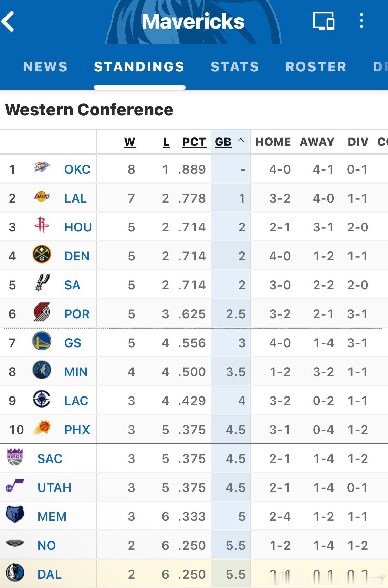
Task: Tap the Trail Blazers logo
Action: [x=42, y=313]
